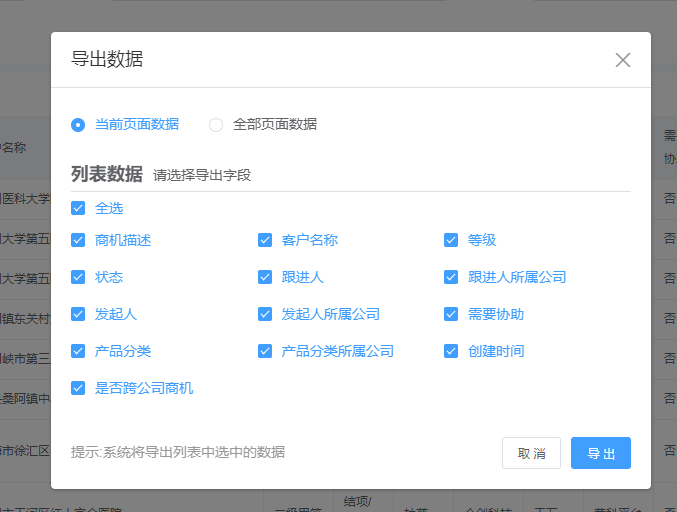Toggle the 产品分类 checkbox
The width and height of the screenshot is (677, 512).
point(78,351)
